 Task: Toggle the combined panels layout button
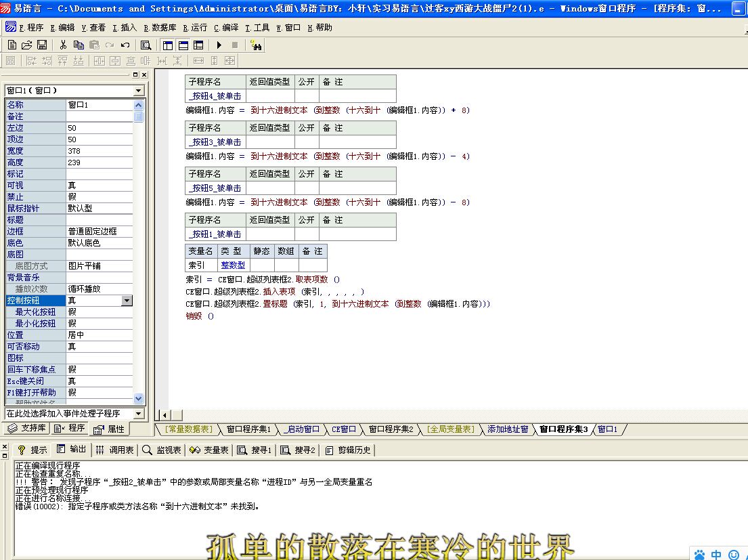(198, 45)
